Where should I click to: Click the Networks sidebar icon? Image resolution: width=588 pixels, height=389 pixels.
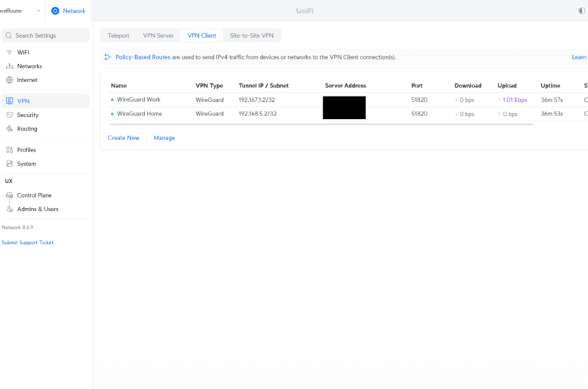[x=9, y=66]
